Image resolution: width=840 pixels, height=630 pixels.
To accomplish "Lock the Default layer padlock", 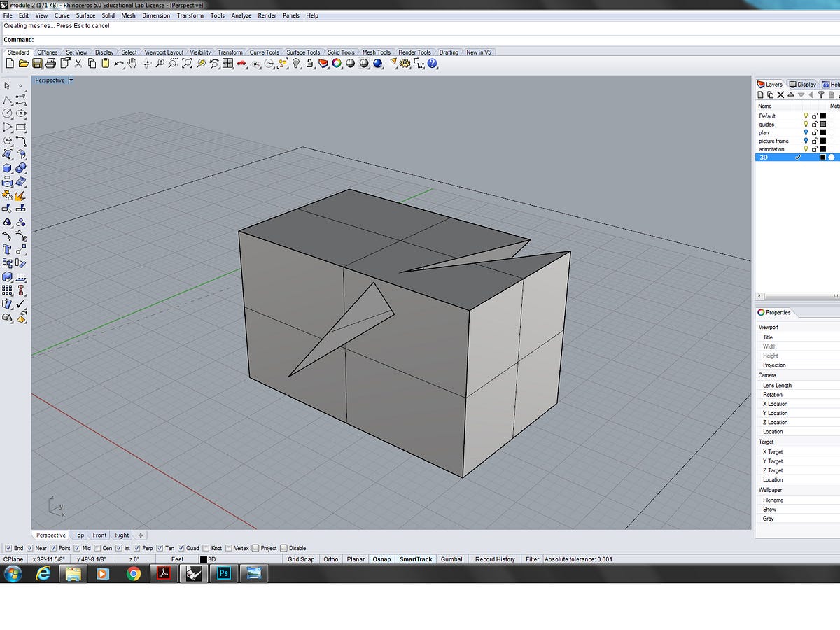I will [x=815, y=115].
